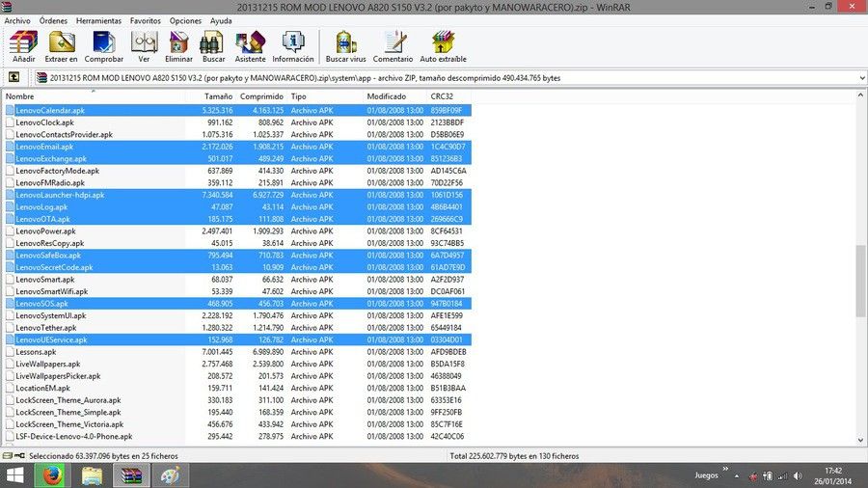Click the scrollbar down arrow
Screen dimensions: 868x488
tap(861, 441)
